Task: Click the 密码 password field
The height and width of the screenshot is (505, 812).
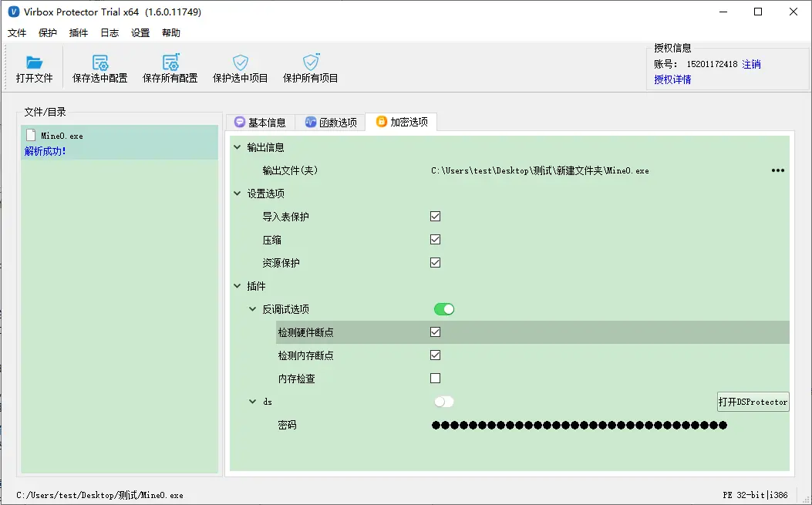Action: 579,426
